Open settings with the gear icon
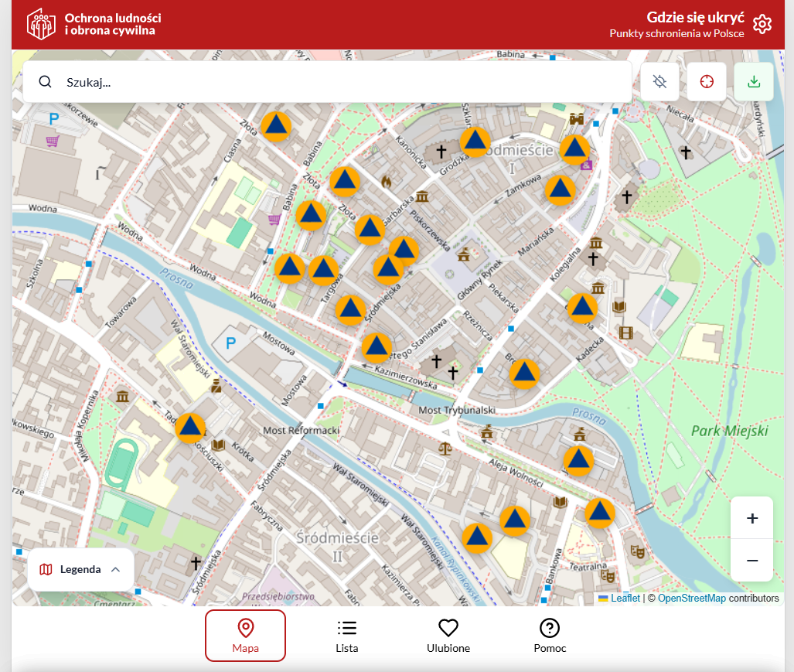Screen dimensions: 794x672 coord(762,24)
